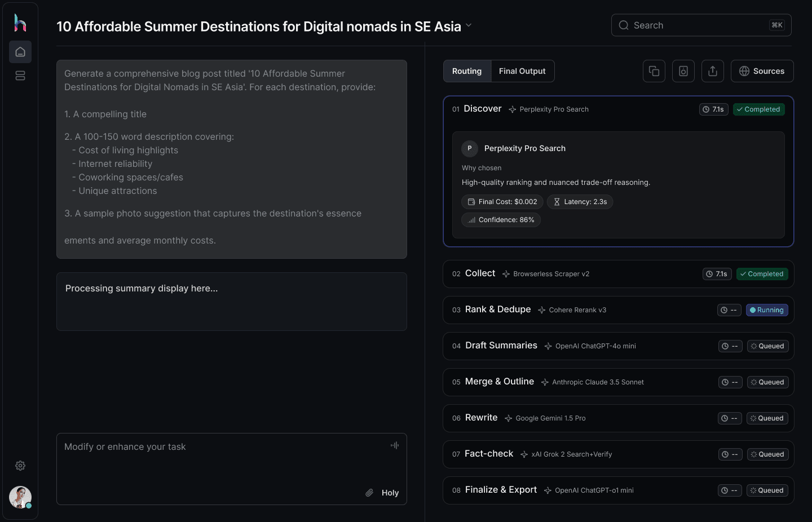This screenshot has width=812, height=522.
Task: Focus the Search field
Action: 701,25
